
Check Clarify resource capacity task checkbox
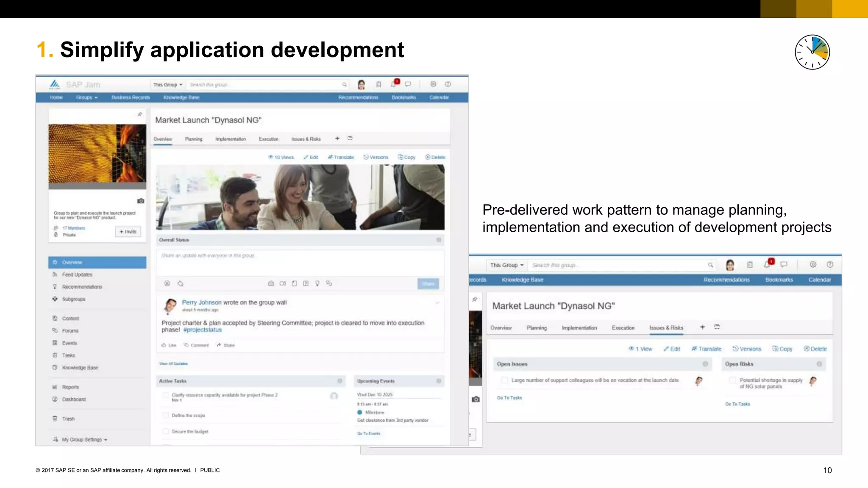(x=166, y=396)
